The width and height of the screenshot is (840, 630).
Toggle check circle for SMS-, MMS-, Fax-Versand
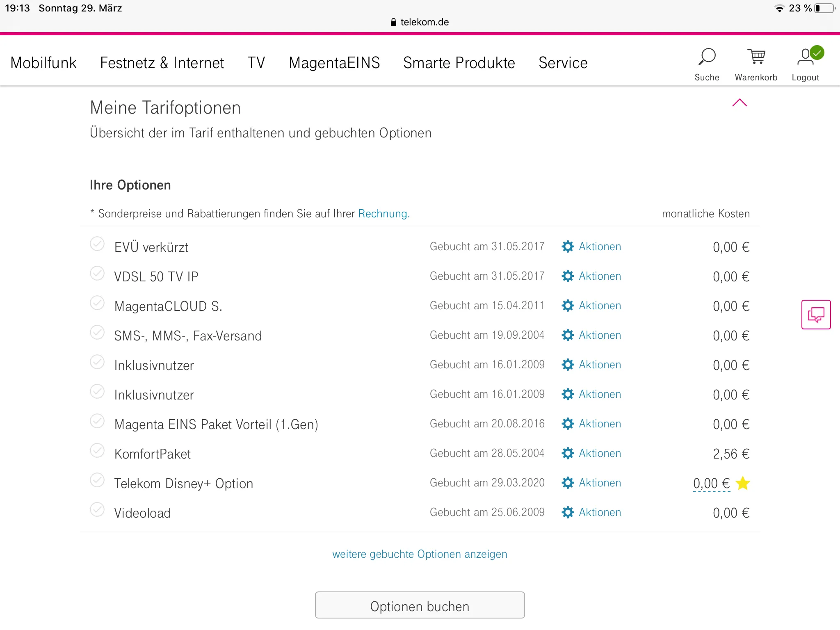pos(97,332)
